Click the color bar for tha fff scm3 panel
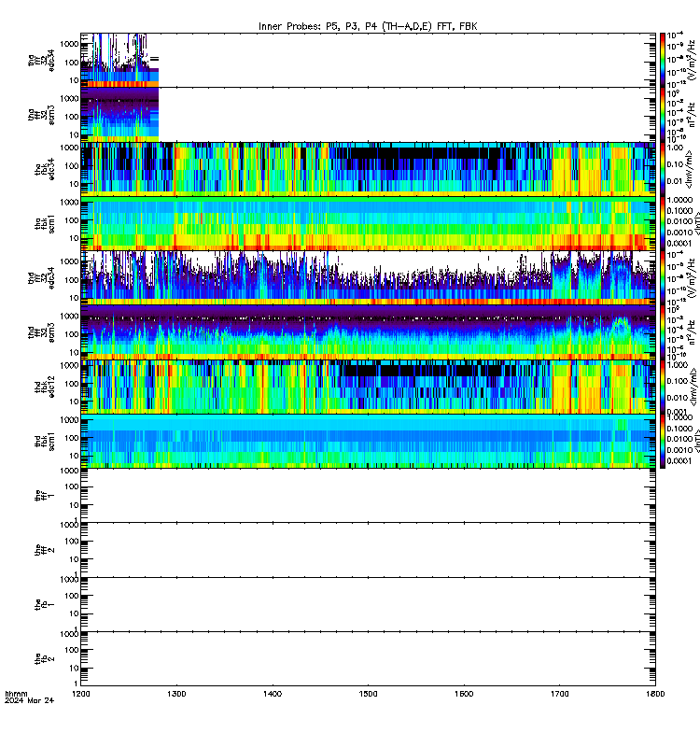This screenshot has height=747, width=700. [x=663, y=115]
